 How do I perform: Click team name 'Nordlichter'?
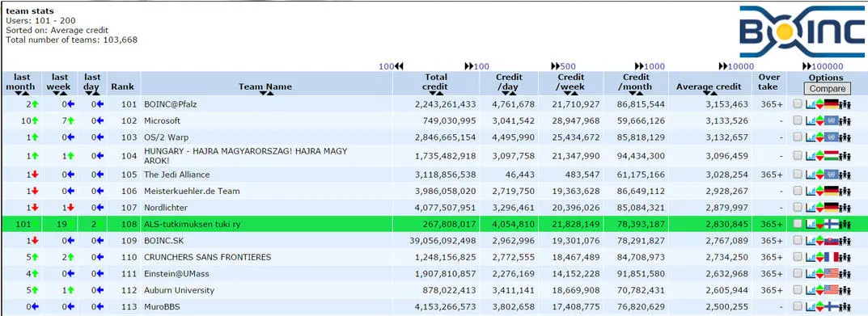166,208
